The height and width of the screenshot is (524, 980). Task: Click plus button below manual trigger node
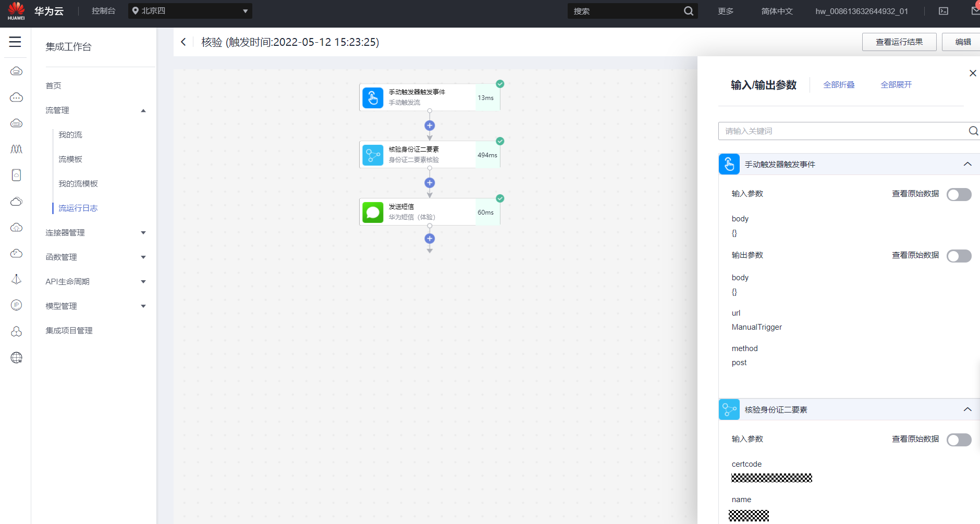430,126
